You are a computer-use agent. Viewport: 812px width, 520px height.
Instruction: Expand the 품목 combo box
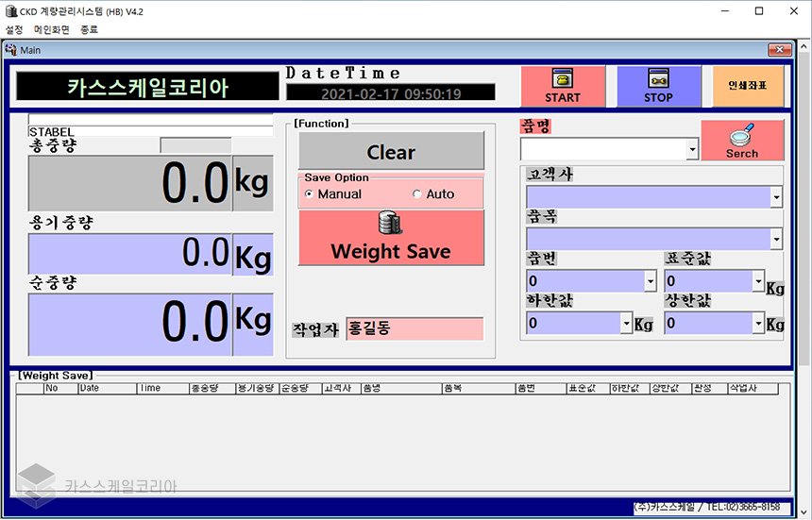point(776,240)
